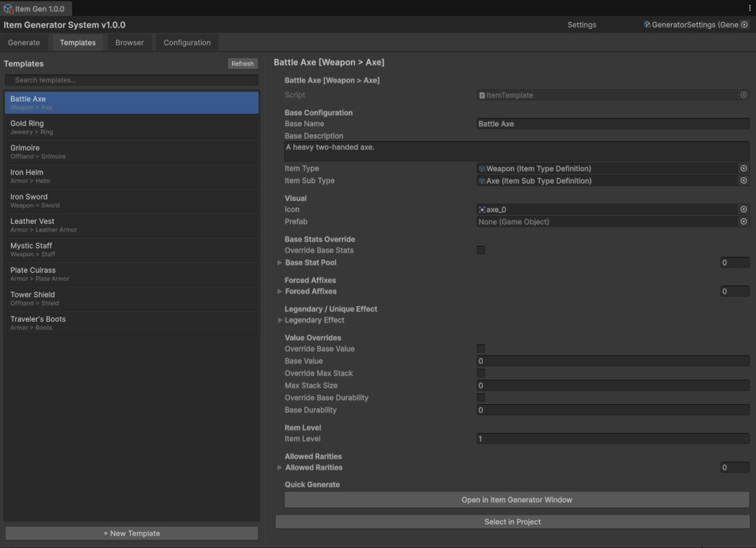
Task: Toggle Override Base Stats checkbox
Action: tap(481, 250)
